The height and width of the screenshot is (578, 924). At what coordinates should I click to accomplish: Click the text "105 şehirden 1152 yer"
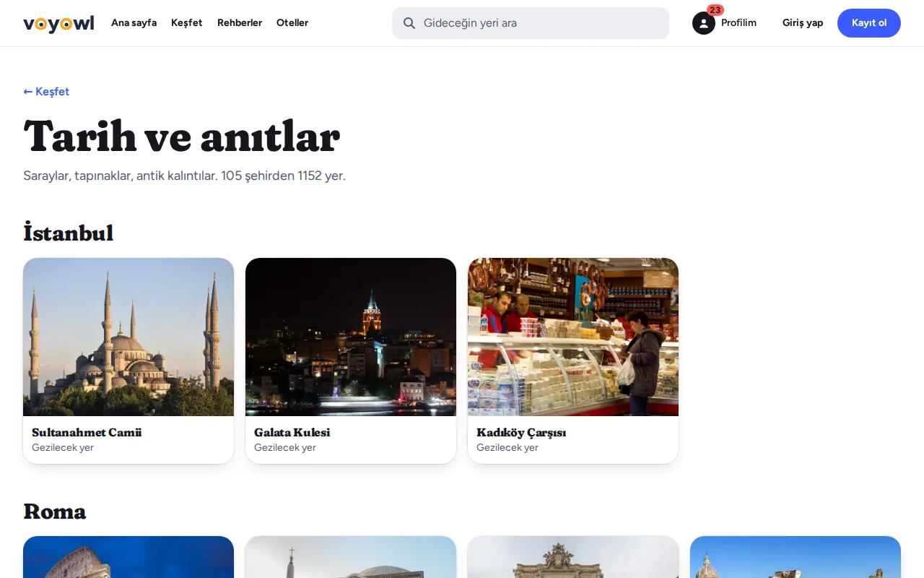pos(283,176)
